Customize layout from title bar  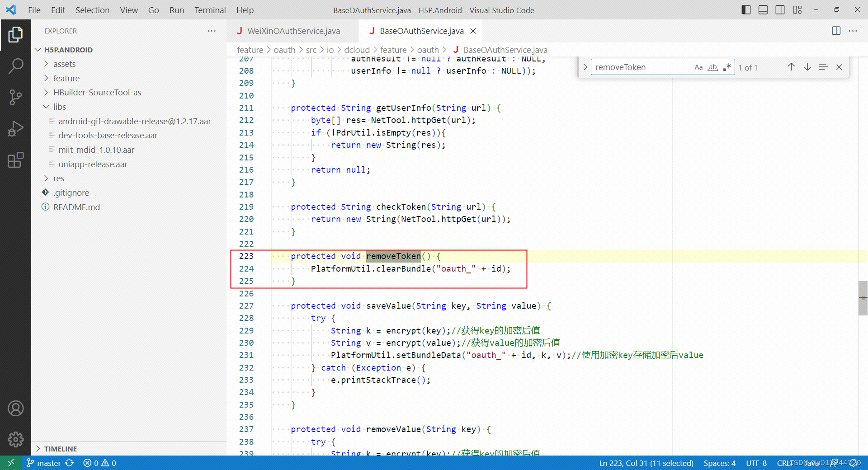point(797,10)
